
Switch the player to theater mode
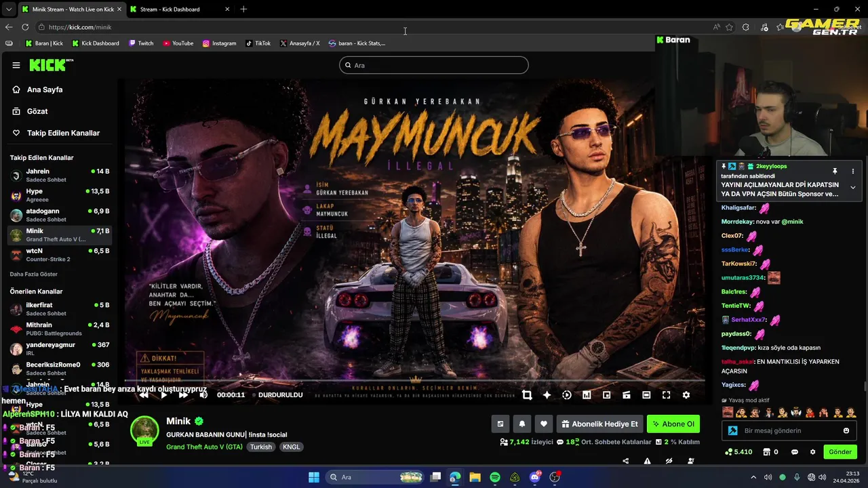click(646, 395)
